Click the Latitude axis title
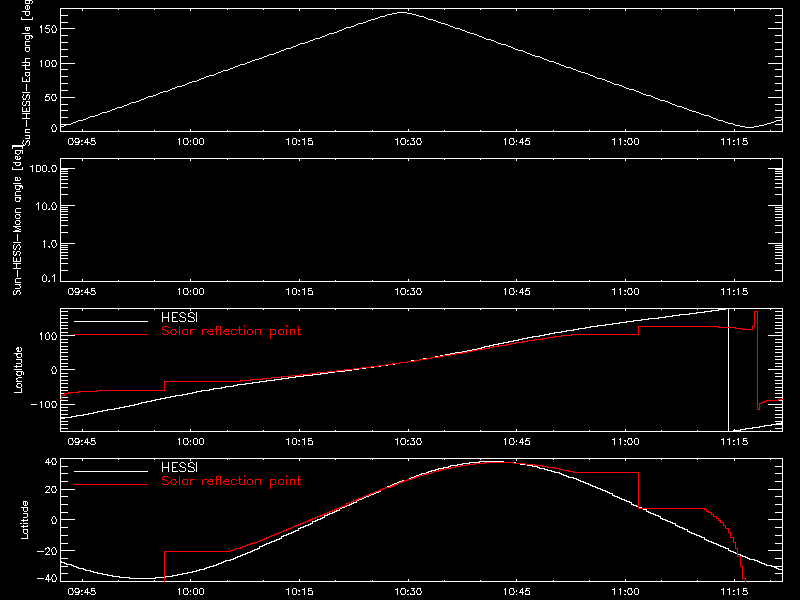 pyautogui.click(x=24, y=520)
